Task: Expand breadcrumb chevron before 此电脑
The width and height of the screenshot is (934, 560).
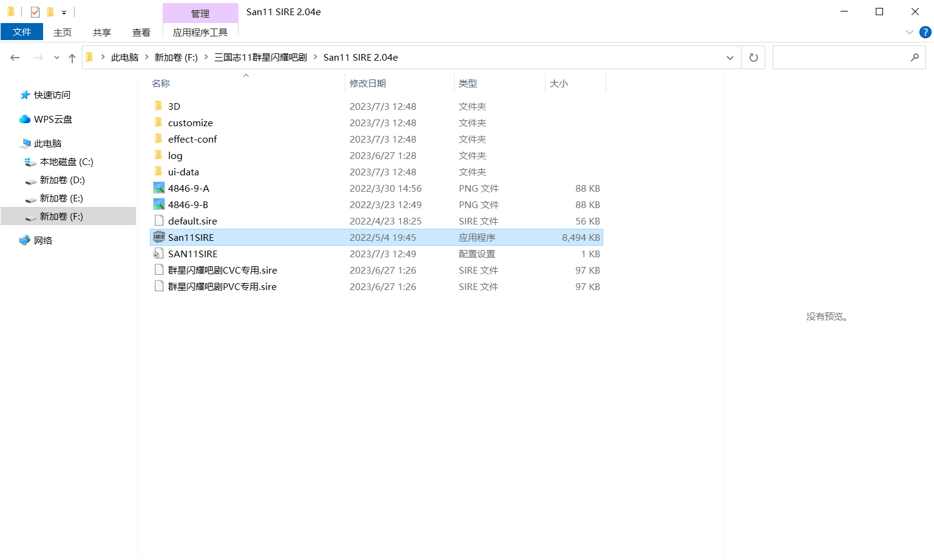Action: click(103, 57)
